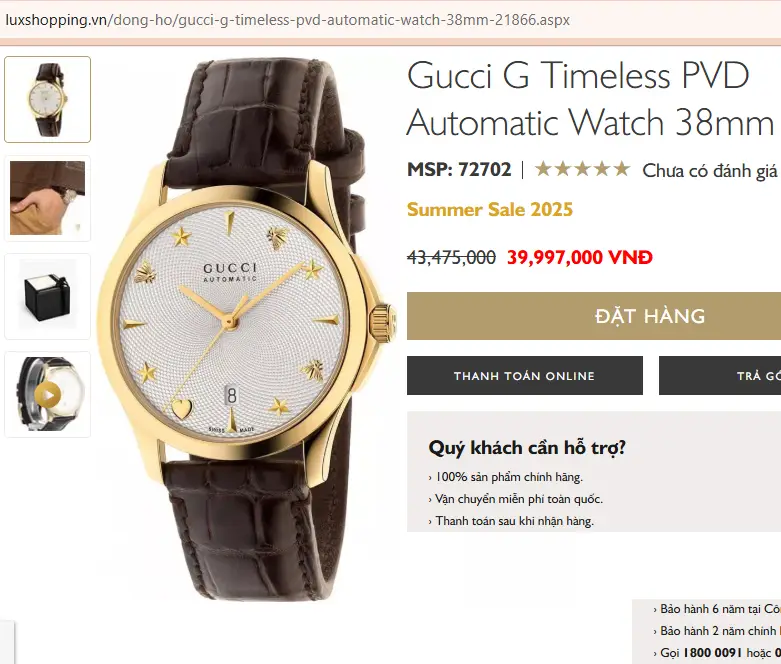Focus the browser address bar URL
Image resolution: width=781 pixels, height=664 pixels.
(287, 20)
